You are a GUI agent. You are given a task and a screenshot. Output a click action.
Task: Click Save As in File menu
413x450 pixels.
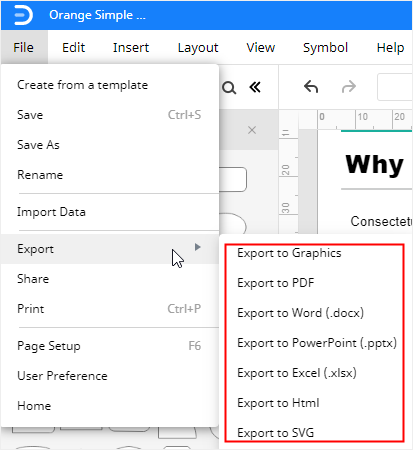pos(38,145)
